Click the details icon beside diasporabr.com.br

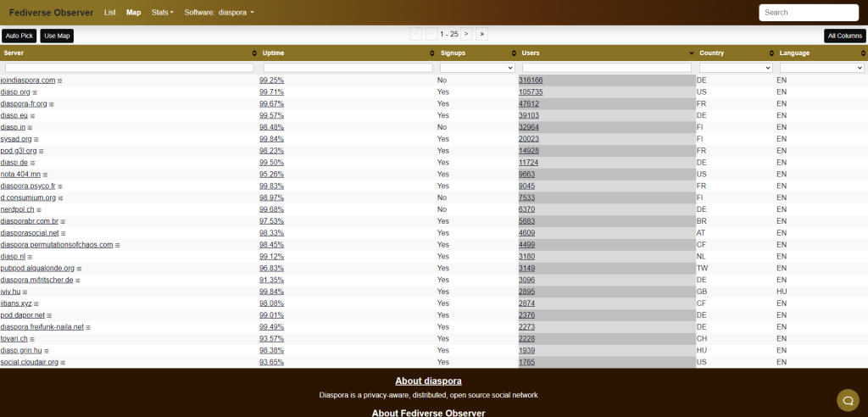pyautogui.click(x=63, y=221)
